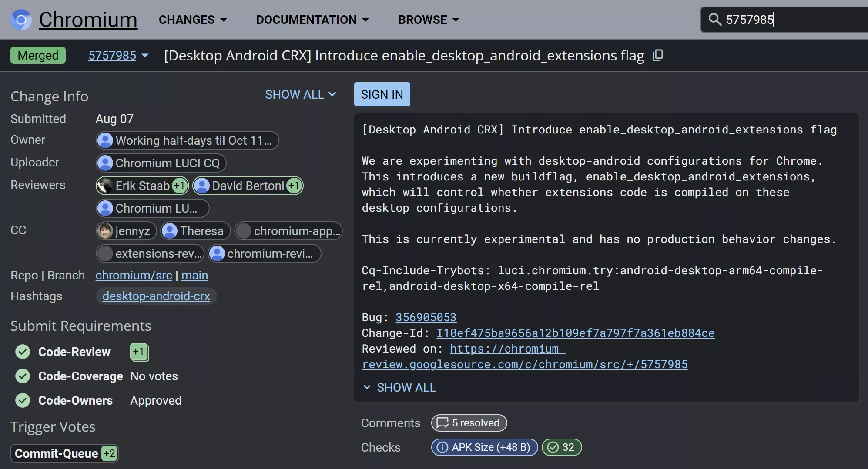
Task: Click the owner chip Working half-days til Oct 11
Action: (187, 140)
